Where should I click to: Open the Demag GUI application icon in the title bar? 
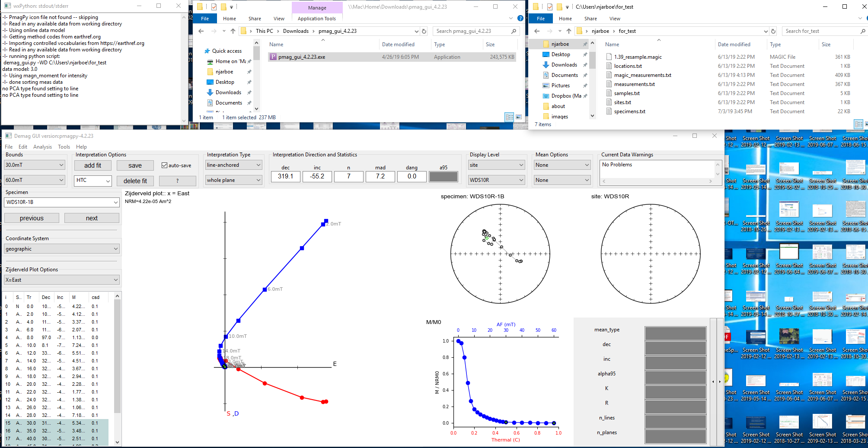(x=7, y=136)
